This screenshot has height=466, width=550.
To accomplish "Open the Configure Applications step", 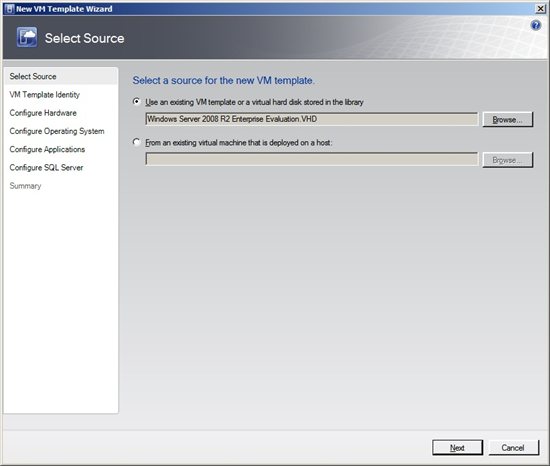I will tap(47, 149).
